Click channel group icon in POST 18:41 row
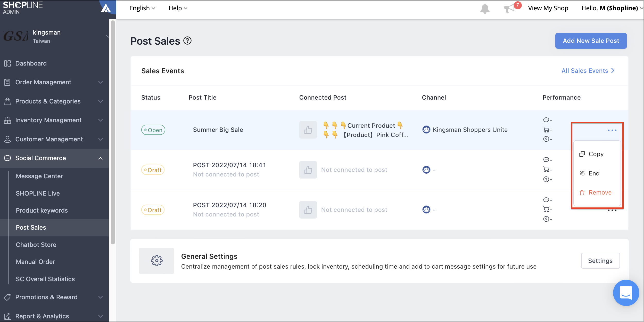Screen dimensions: 644x322 pos(426,170)
